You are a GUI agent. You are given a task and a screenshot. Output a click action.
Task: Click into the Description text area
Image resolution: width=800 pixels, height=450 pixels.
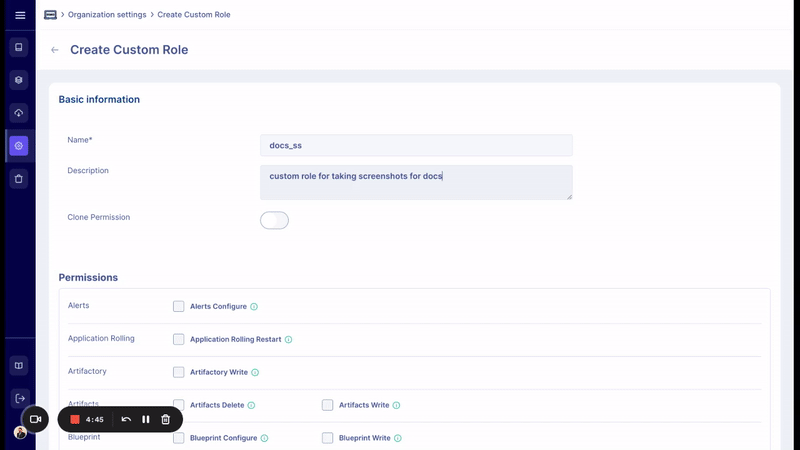tap(416, 182)
